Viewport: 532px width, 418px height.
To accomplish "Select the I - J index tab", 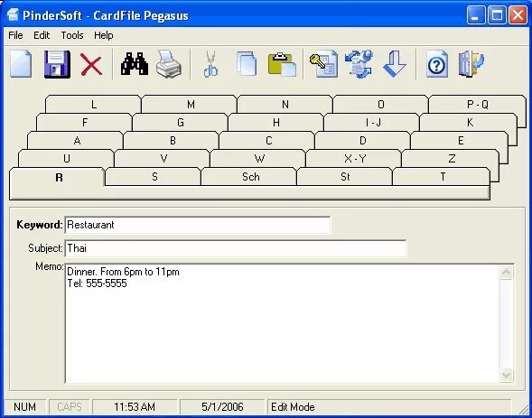I will [x=372, y=123].
